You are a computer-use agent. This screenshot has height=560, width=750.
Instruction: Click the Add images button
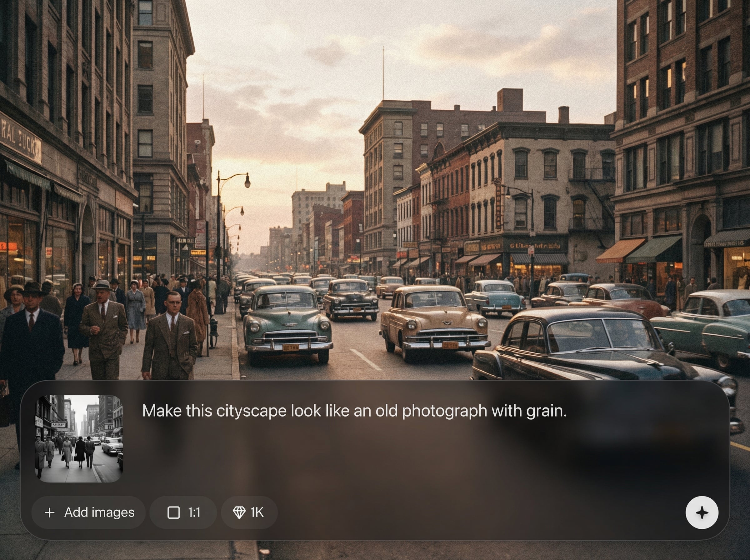coord(88,512)
